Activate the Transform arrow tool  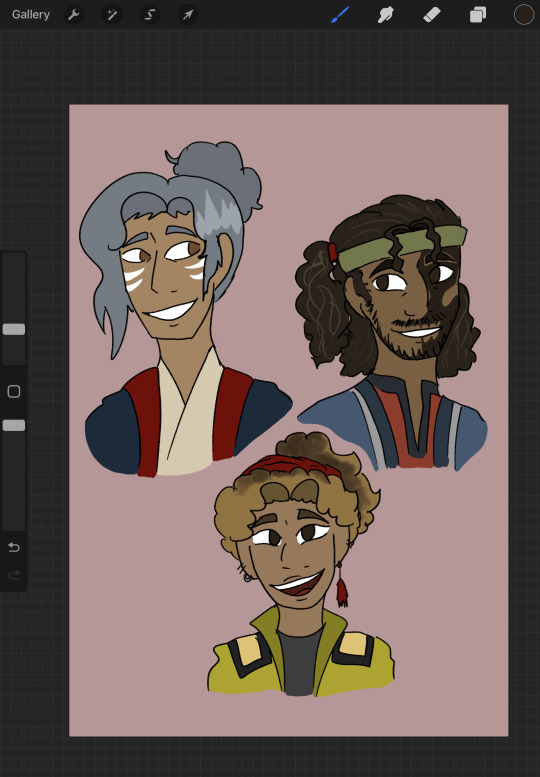(188, 15)
